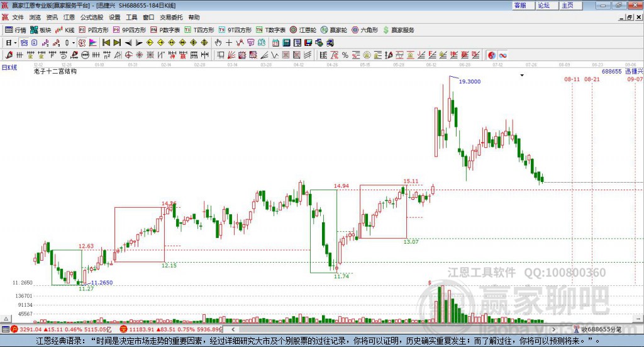Viewport: 644px width, 347px height.
Task: Click the 论坛 forum button
Action: [x=547, y=5]
